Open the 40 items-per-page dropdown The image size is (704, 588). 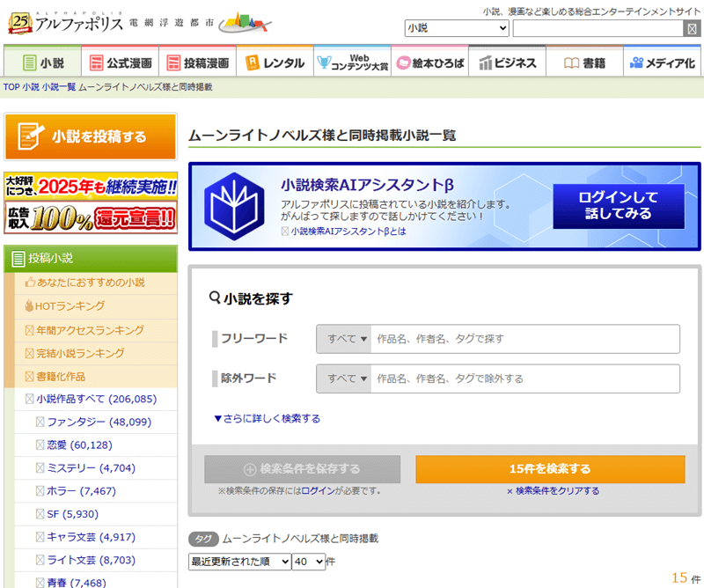(309, 562)
